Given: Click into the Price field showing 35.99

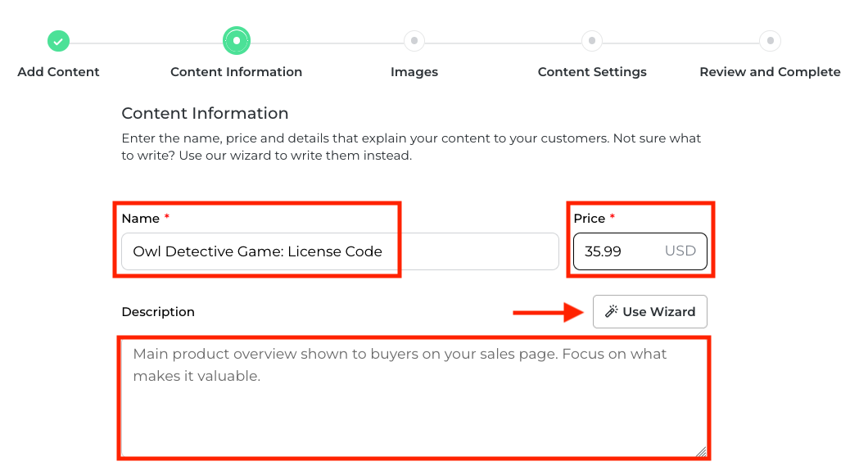Looking at the screenshot, I should click(x=614, y=251).
